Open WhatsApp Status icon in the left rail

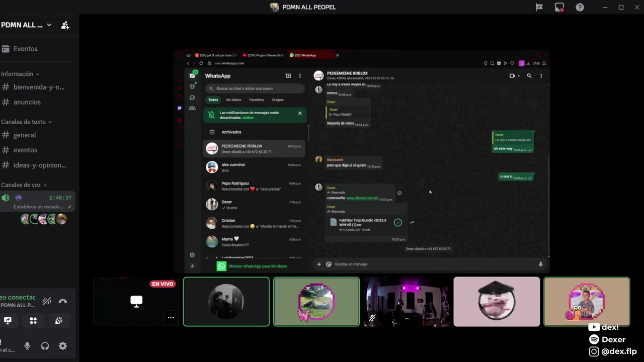coord(192,86)
